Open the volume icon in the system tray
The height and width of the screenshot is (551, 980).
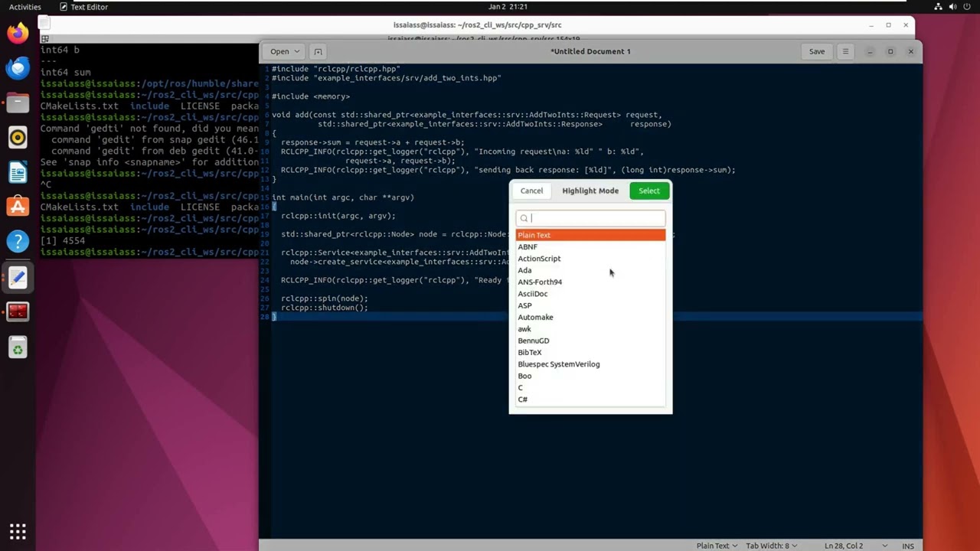point(953,6)
